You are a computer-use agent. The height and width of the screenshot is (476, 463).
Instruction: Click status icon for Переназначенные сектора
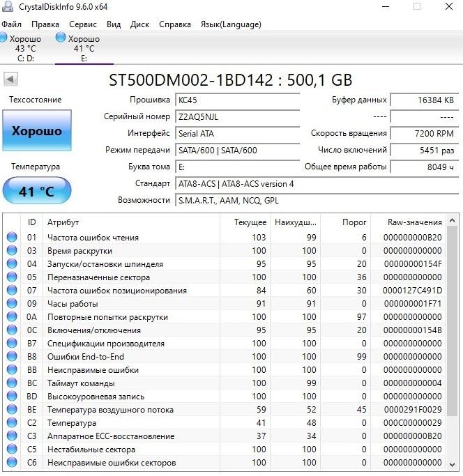coord(12,277)
